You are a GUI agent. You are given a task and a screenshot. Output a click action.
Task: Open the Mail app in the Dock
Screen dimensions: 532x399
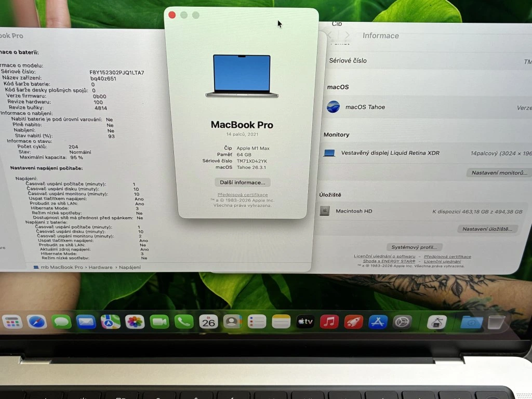click(86, 322)
